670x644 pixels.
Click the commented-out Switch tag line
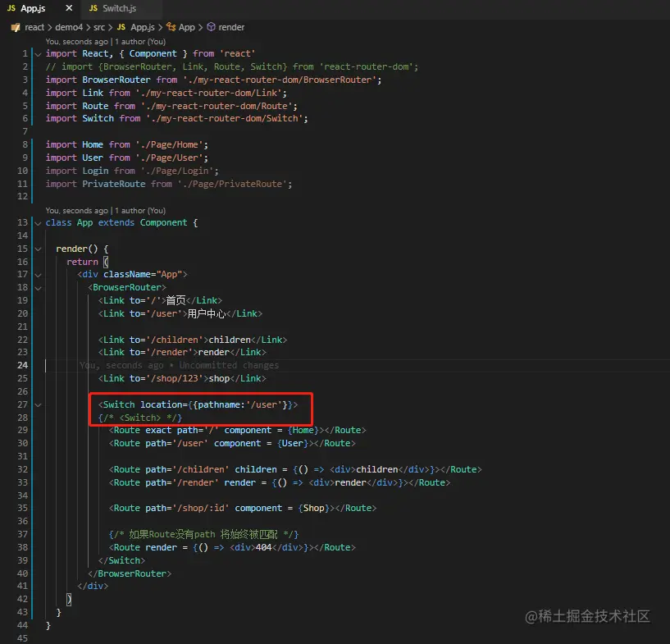pos(140,418)
